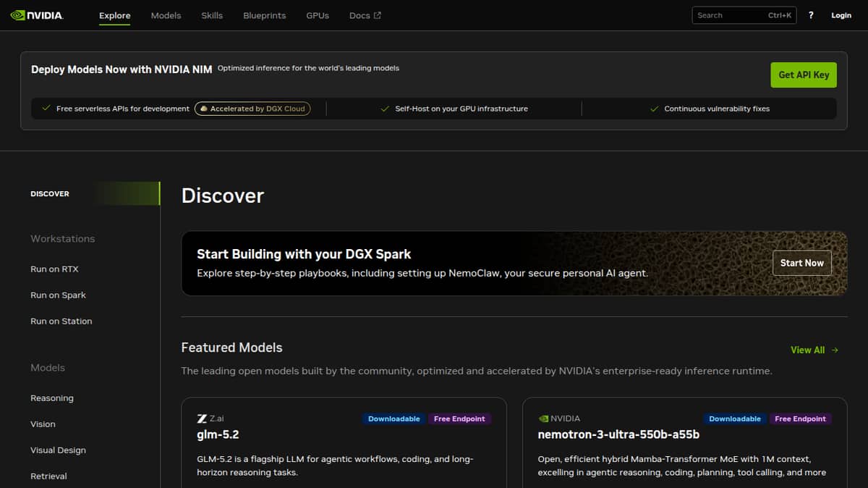Screen dimensions: 868x488
Task: Click the Ctrl+K shortcut hint in search
Action: (x=780, y=15)
